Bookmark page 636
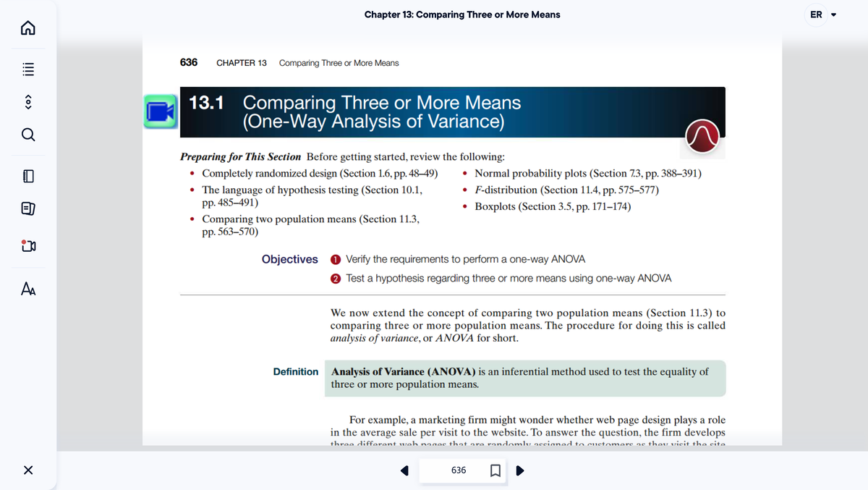Viewport: 868px width, 490px height. (495, 470)
